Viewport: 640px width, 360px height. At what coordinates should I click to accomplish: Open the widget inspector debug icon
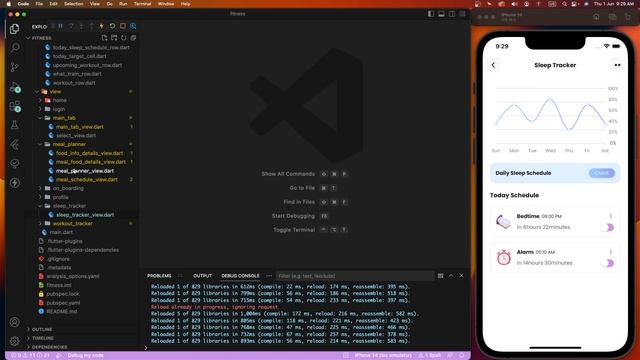pos(133,26)
